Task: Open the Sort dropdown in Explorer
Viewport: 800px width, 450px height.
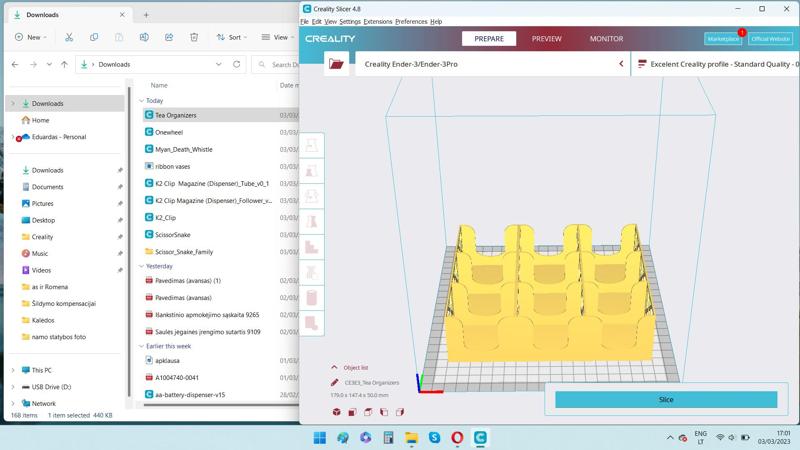Action: 232,37
